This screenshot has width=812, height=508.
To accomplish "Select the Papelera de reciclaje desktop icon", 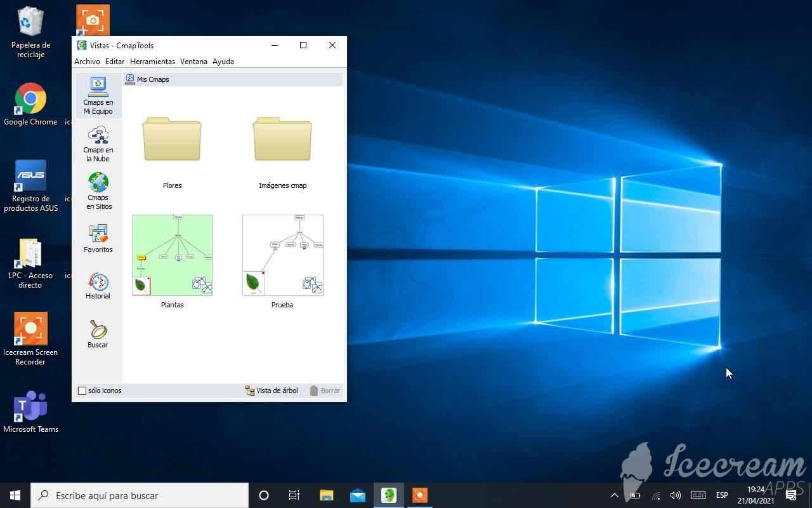I will 30,32.
